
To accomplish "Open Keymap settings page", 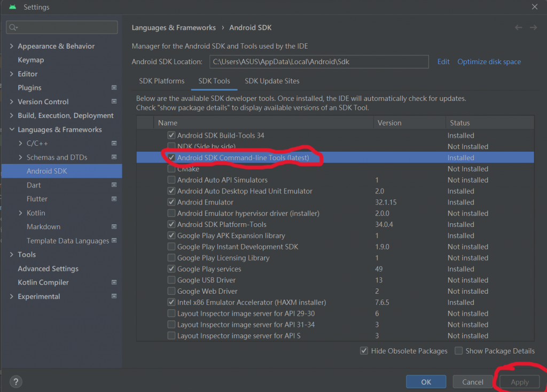I will [x=30, y=60].
